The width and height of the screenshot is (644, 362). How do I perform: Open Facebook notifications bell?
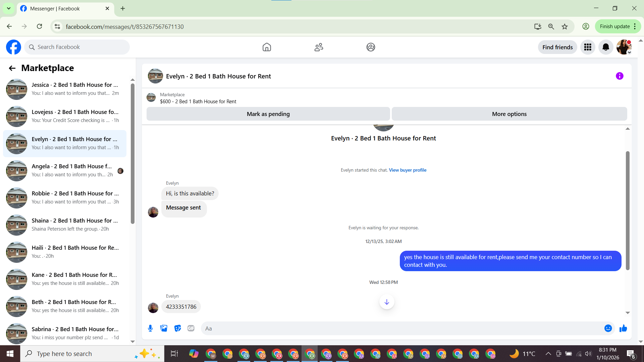tap(605, 47)
